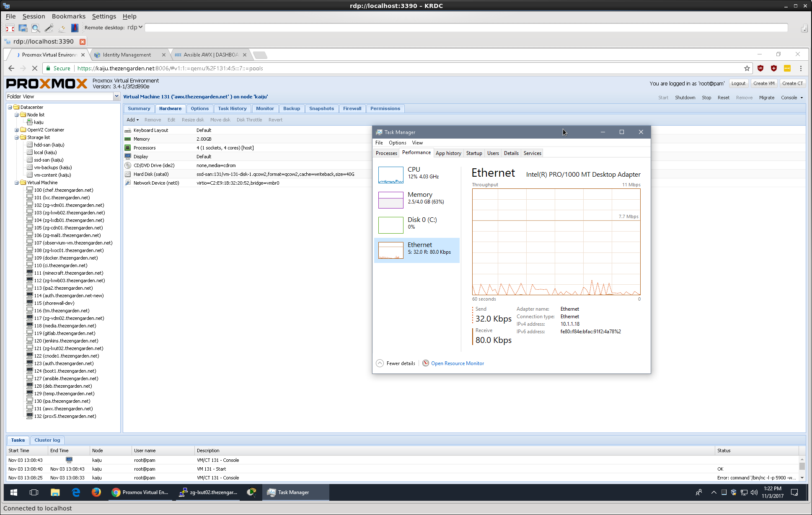Click the Migrate button
Viewport: 812px width, 515px height.
[x=767, y=98]
